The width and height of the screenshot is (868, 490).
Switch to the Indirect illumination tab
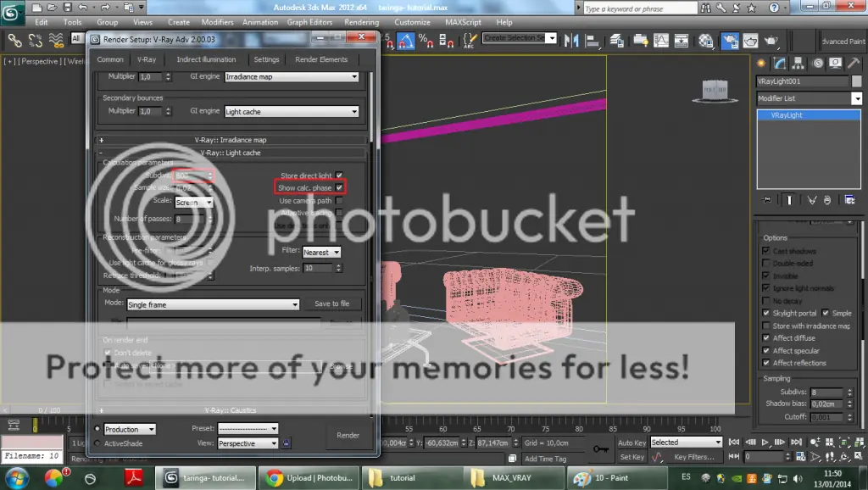206,59
